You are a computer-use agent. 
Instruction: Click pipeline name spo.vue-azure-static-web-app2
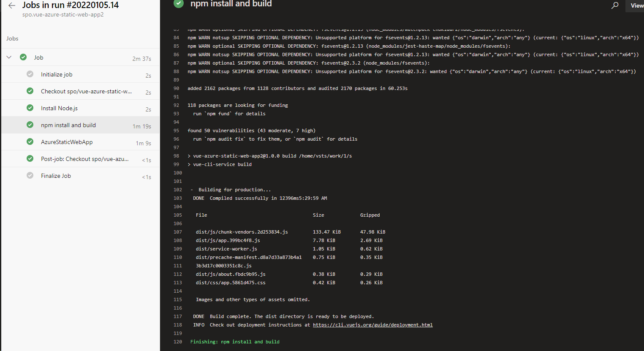click(x=63, y=14)
